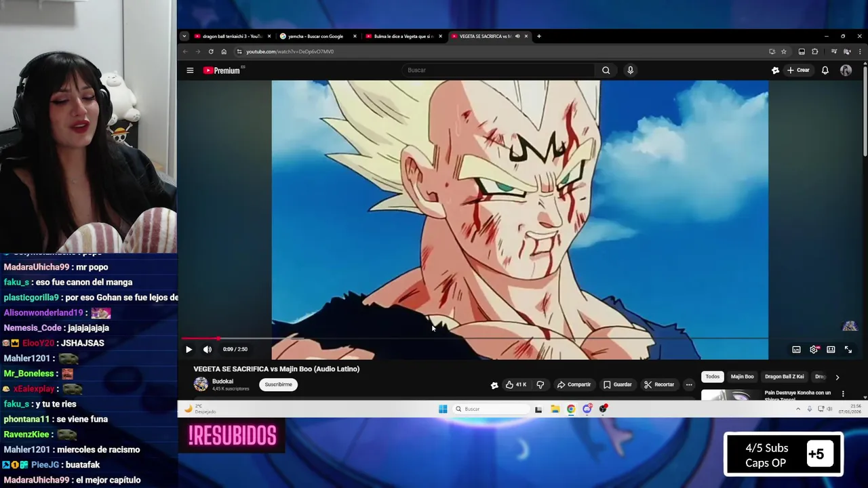The width and height of the screenshot is (868, 488).
Task: Open video player settings gear
Action: (x=814, y=350)
